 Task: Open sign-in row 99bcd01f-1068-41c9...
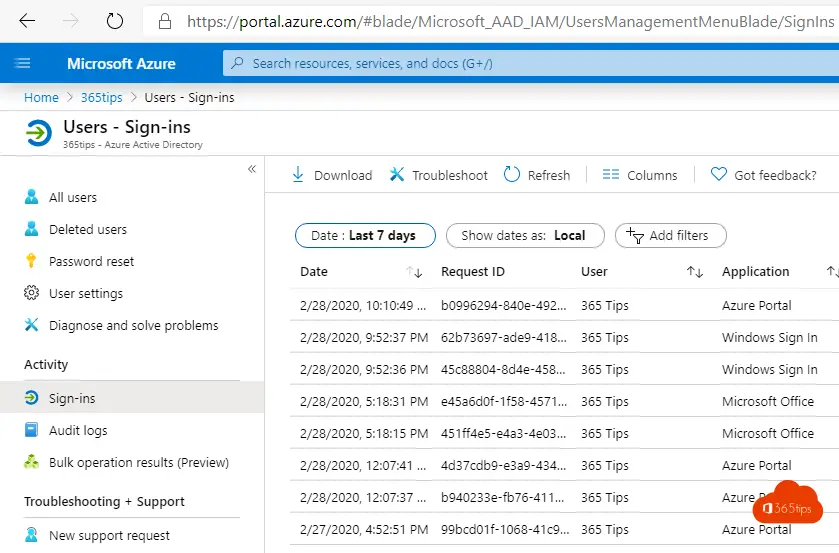(x=565, y=529)
